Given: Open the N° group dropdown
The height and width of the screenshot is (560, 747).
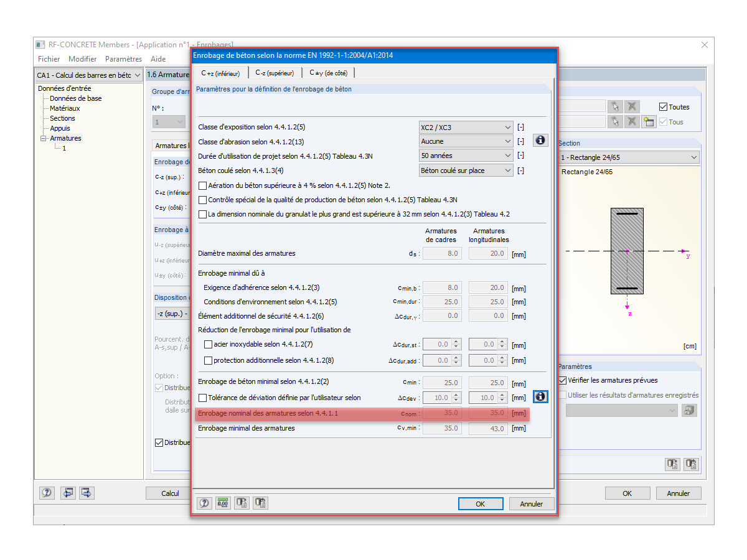Looking at the screenshot, I should (169, 122).
